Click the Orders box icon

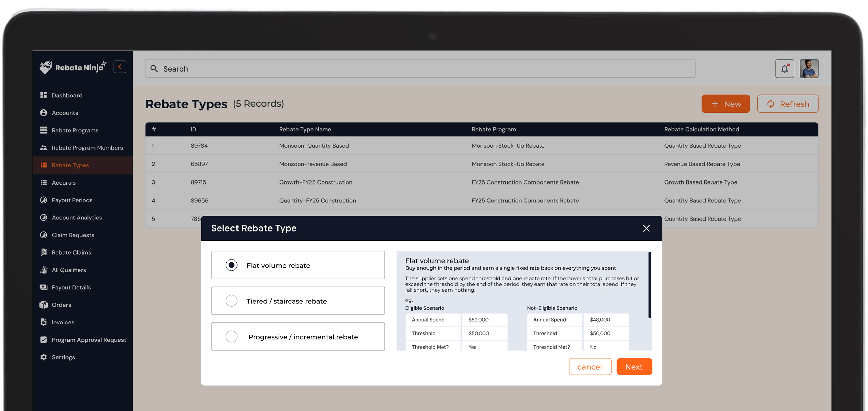coord(43,305)
